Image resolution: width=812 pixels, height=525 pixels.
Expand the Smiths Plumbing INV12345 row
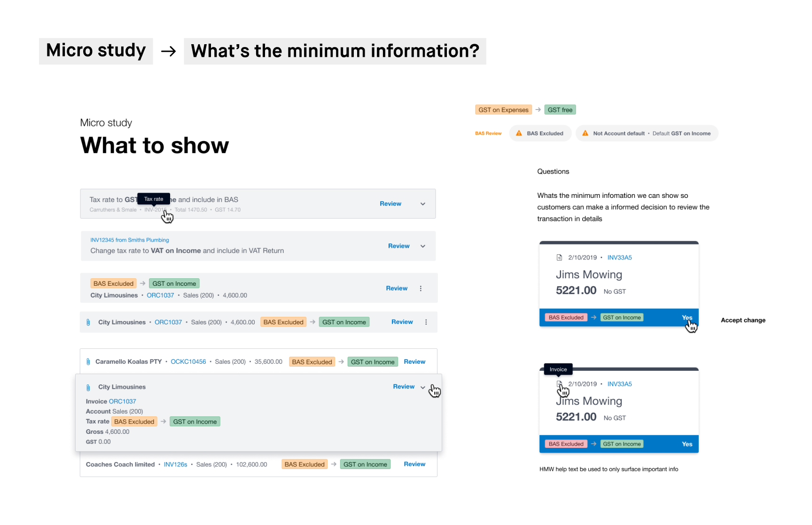[x=422, y=246]
